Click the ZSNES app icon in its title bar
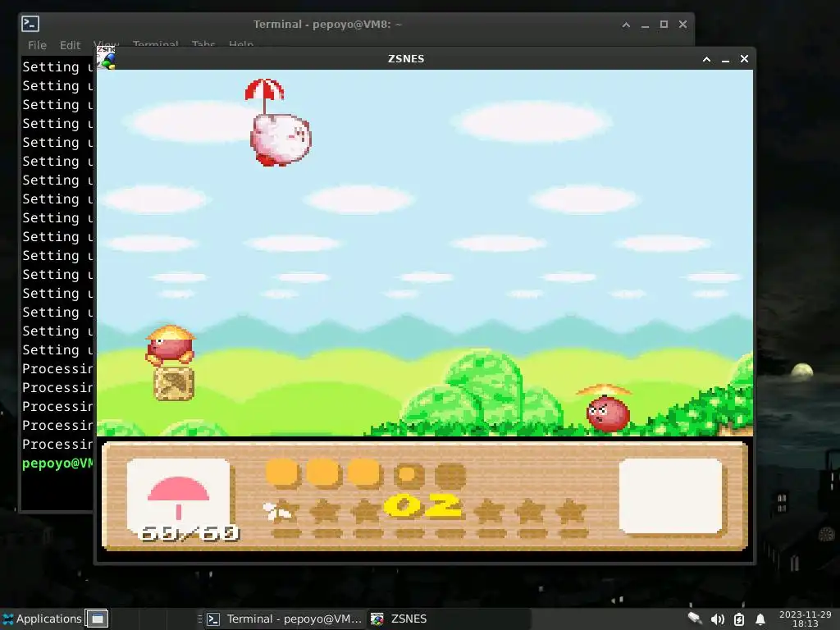This screenshot has width=840, height=630. click(x=106, y=58)
